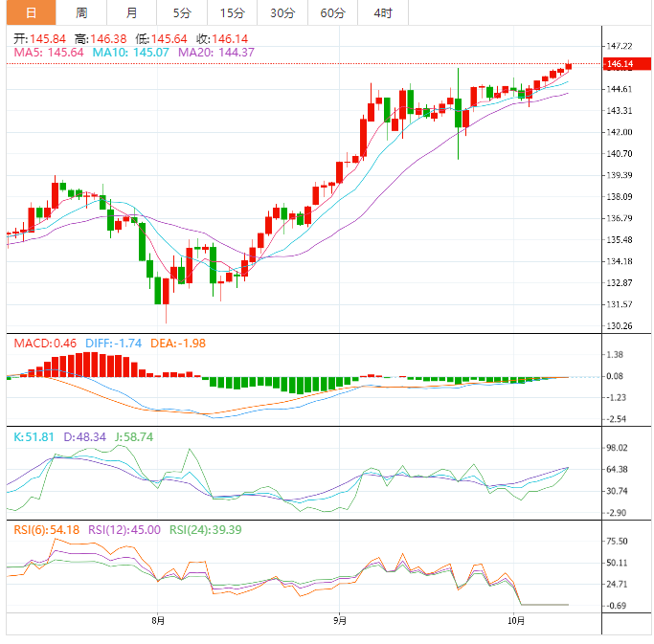Screen dimensions: 654x644
Task: Click the red 146.14 current price tag
Action: click(627, 64)
